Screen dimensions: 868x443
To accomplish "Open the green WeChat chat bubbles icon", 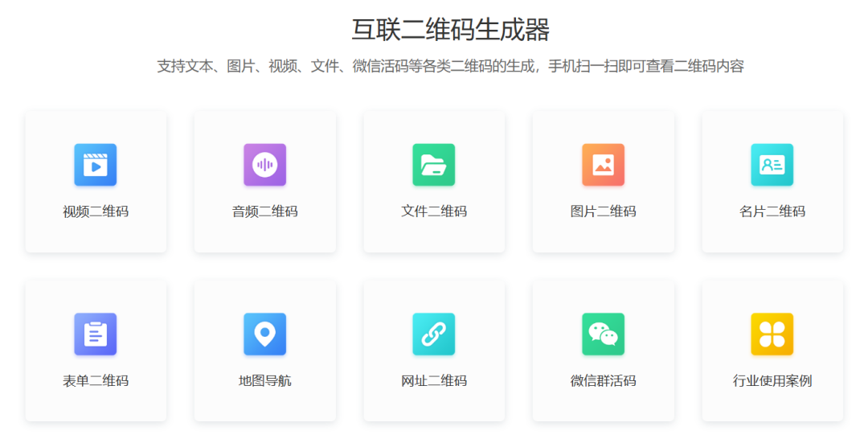I will click(x=603, y=334).
